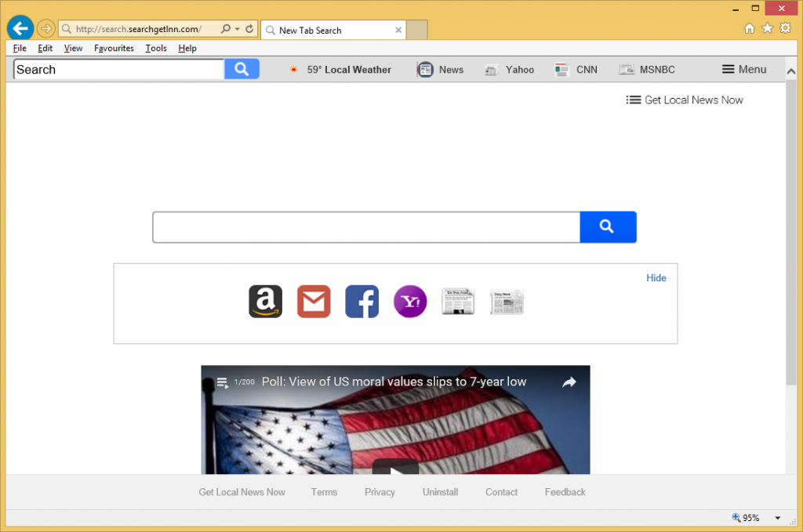
Task: Open the Edit menu
Action: click(45, 48)
